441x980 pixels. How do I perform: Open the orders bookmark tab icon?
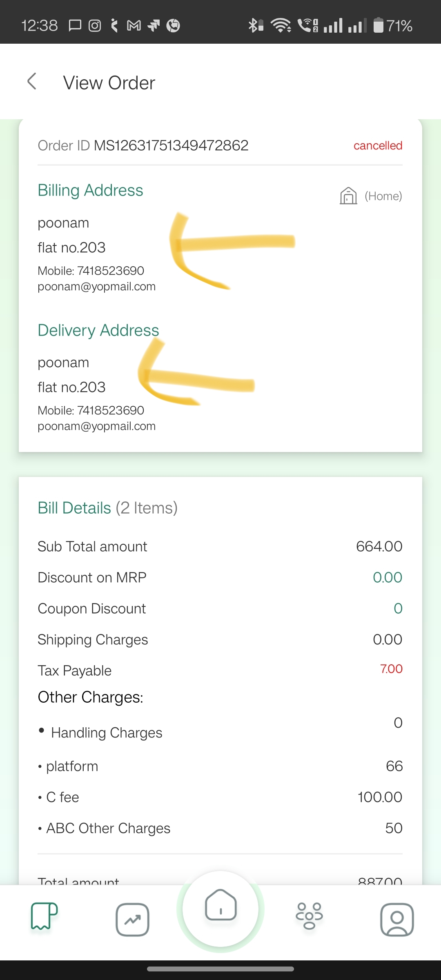coord(44,916)
